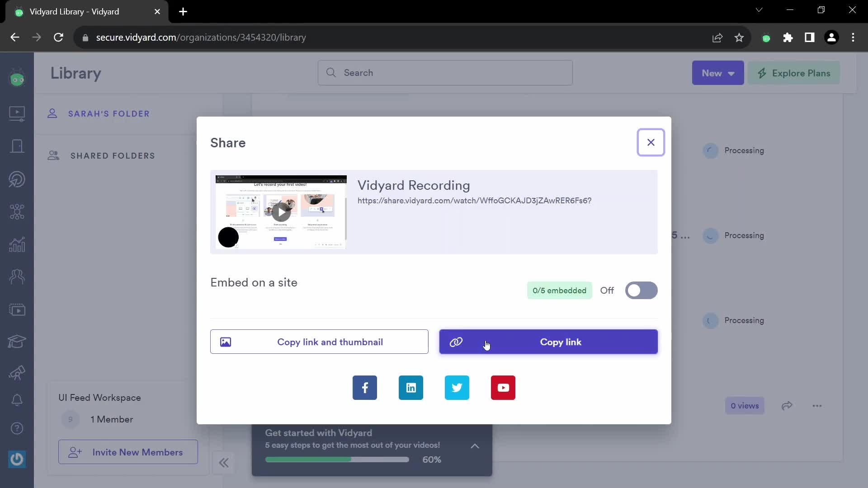Click Invite New Members button
This screenshot has width=868, height=488.
128,452
